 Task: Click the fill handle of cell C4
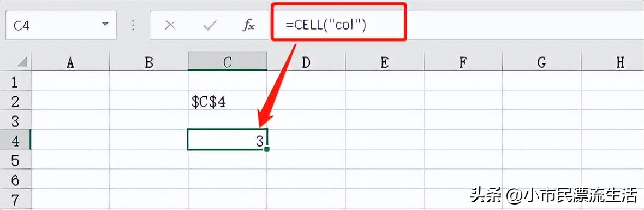coord(267,149)
